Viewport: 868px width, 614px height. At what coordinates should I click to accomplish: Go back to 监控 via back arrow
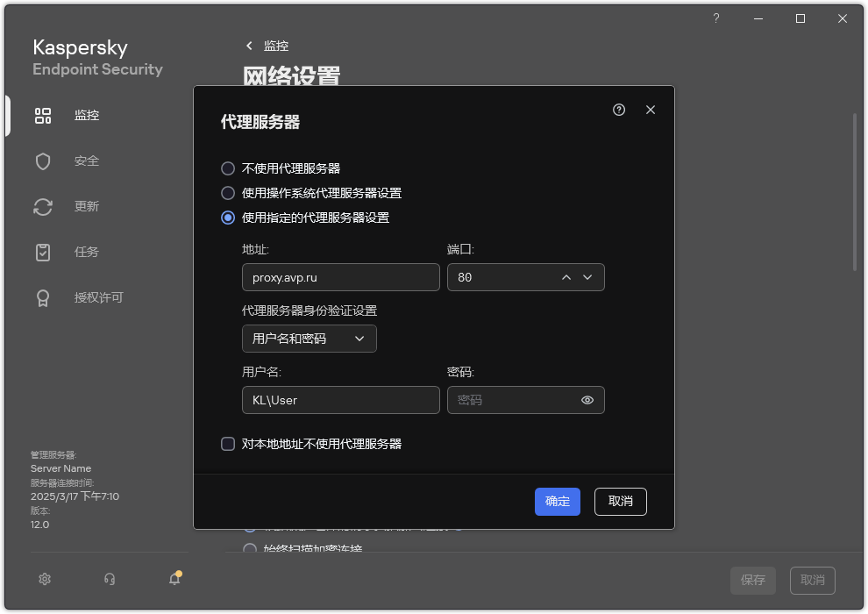248,46
